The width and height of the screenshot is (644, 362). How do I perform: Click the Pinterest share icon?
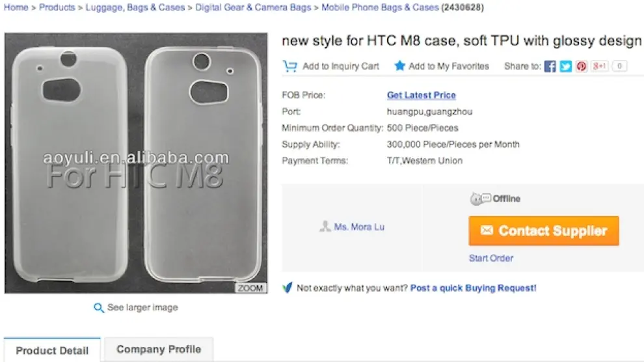[x=581, y=66]
